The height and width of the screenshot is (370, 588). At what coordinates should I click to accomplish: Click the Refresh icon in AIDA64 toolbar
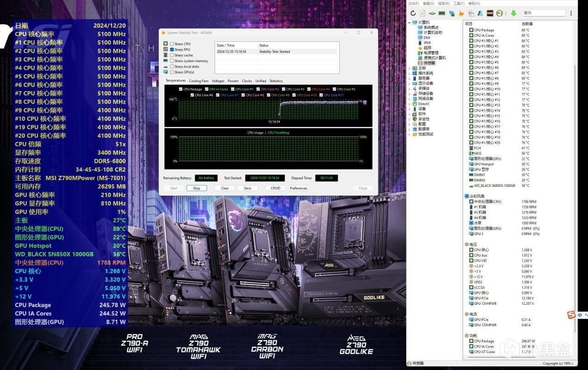(413, 13)
